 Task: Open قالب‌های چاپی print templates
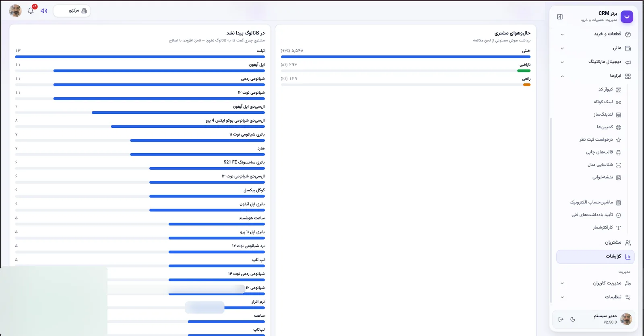(x=603, y=152)
